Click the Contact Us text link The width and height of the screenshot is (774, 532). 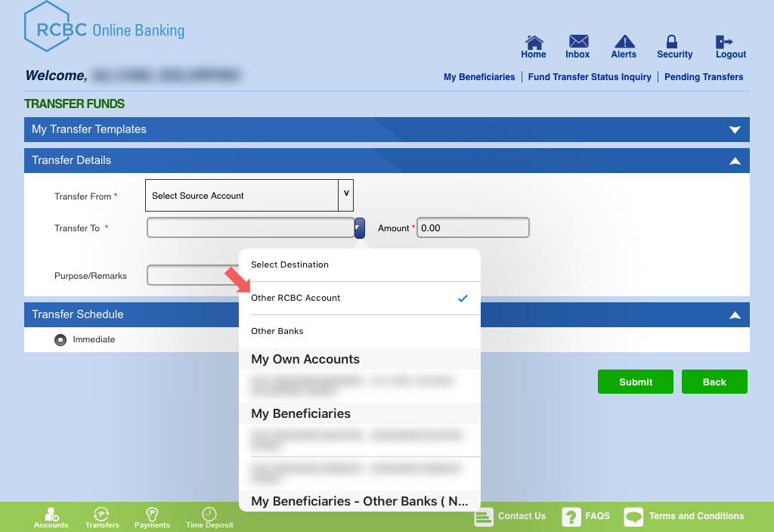[522, 516]
